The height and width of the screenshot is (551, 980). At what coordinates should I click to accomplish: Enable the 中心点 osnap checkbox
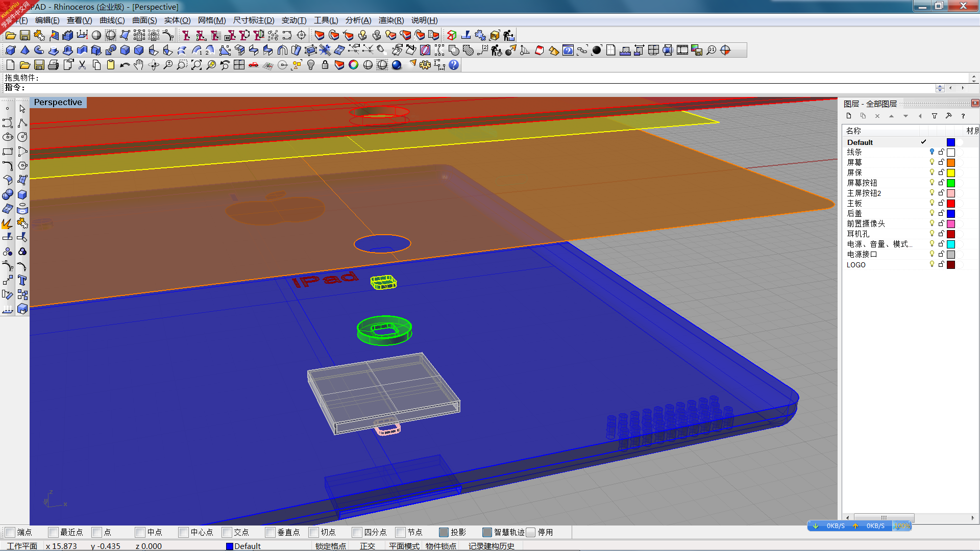point(183,532)
